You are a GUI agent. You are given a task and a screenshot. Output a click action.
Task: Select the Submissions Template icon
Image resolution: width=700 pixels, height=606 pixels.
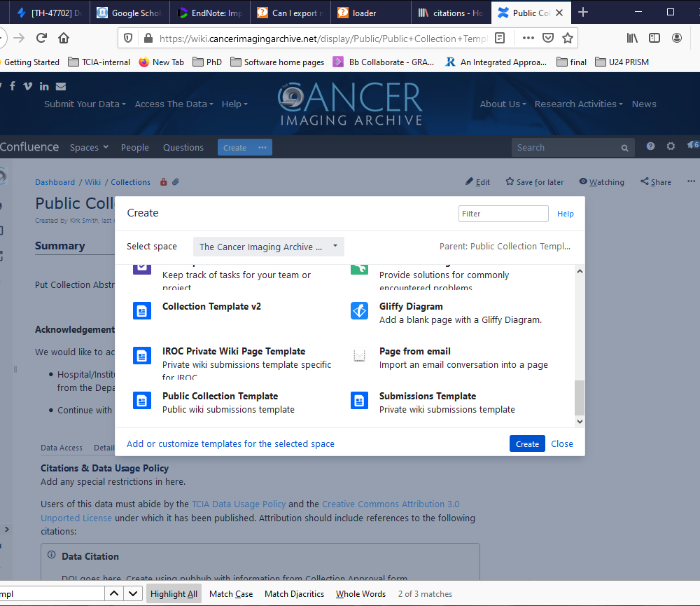(x=359, y=401)
